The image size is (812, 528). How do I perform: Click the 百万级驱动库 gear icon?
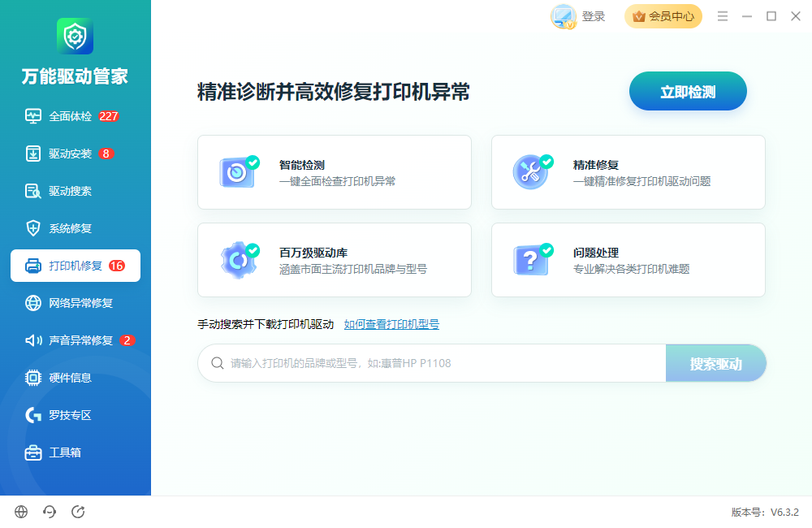pos(239,260)
